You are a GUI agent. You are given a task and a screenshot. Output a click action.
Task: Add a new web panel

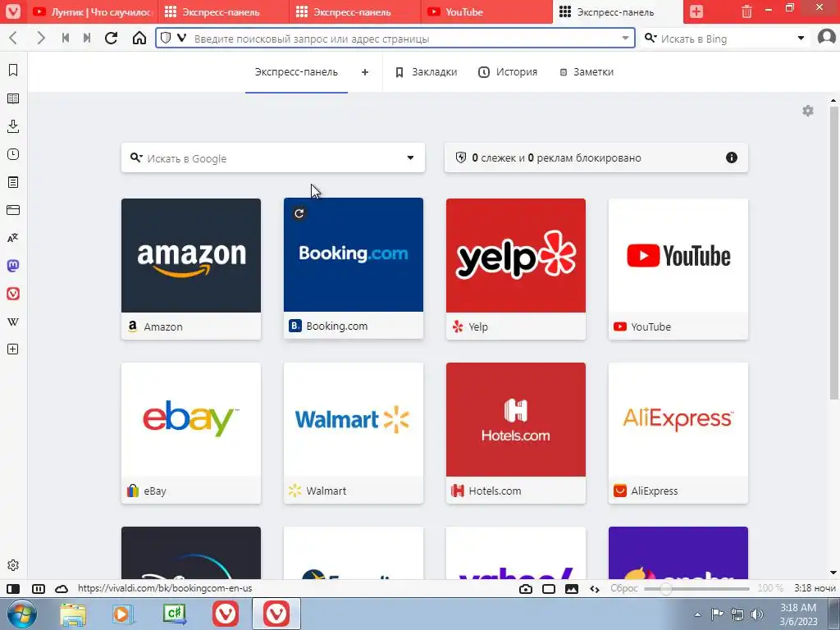13,349
